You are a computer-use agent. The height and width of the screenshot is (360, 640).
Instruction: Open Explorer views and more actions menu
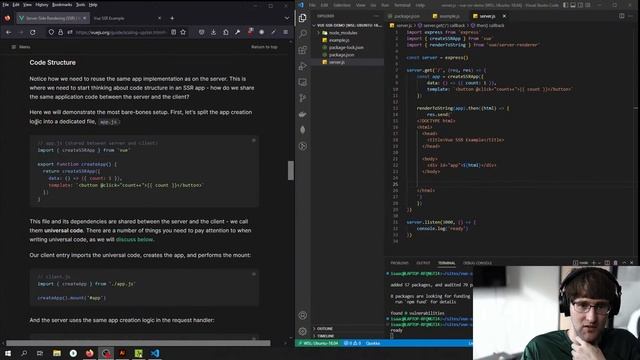point(376,16)
